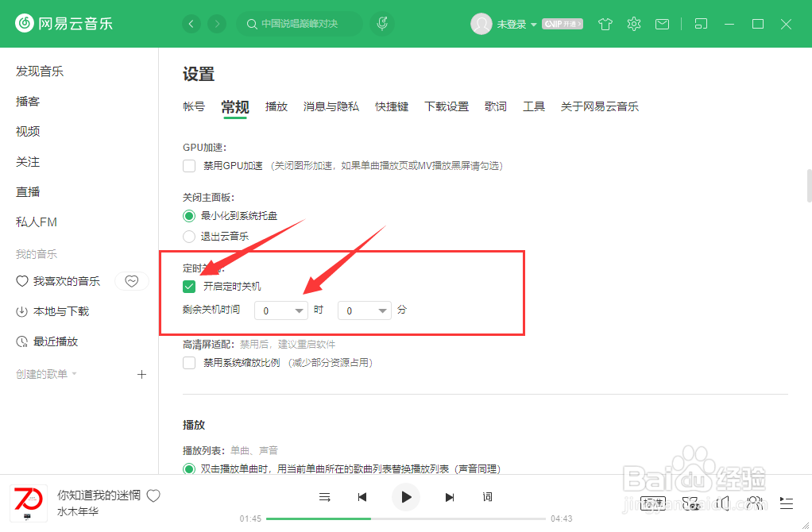Adjust volume with the speaker icon
This screenshot has height=532, width=812.
pos(723,503)
